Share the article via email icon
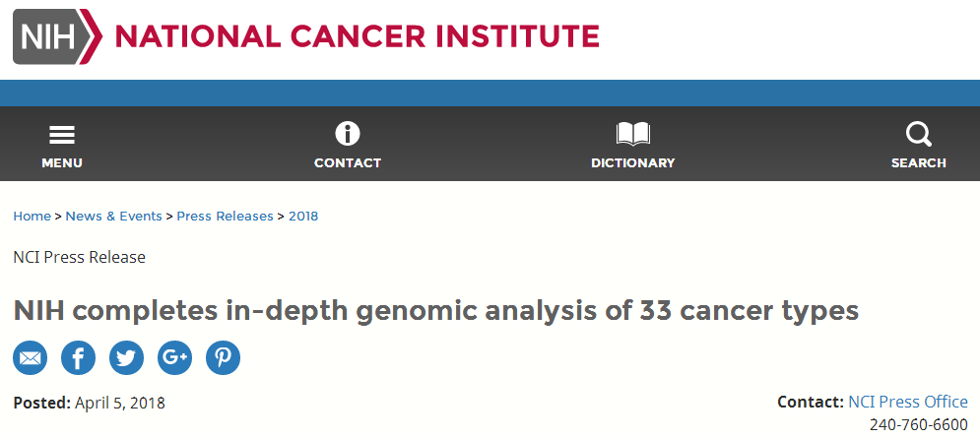The width and height of the screenshot is (980, 439). click(30, 358)
